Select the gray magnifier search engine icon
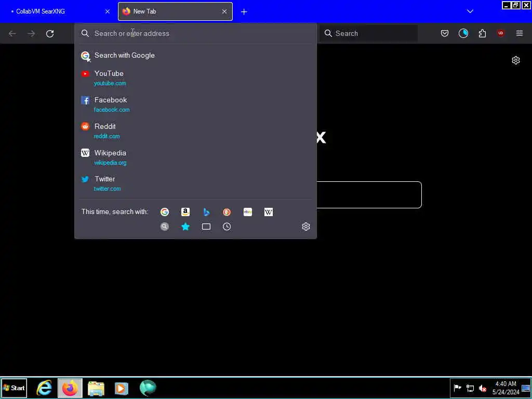This screenshot has height=399, width=532. coord(165,227)
